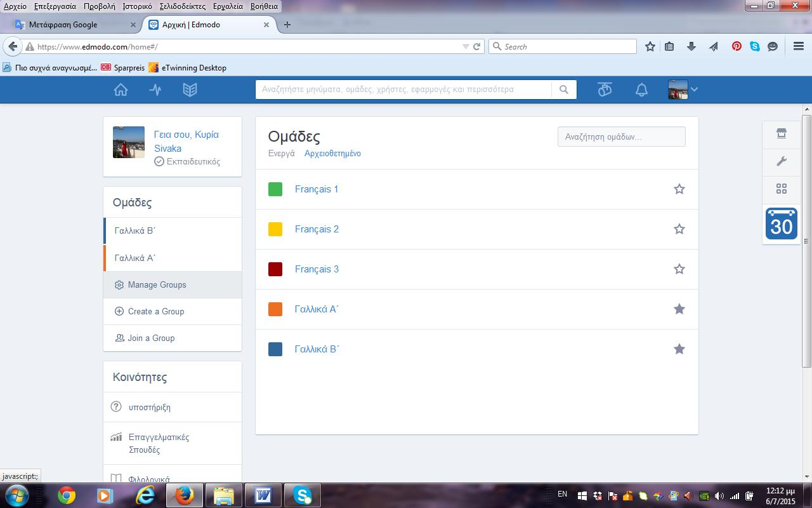Click the green Français 1 color square
The width and height of the screenshot is (812, 508).
(x=275, y=189)
